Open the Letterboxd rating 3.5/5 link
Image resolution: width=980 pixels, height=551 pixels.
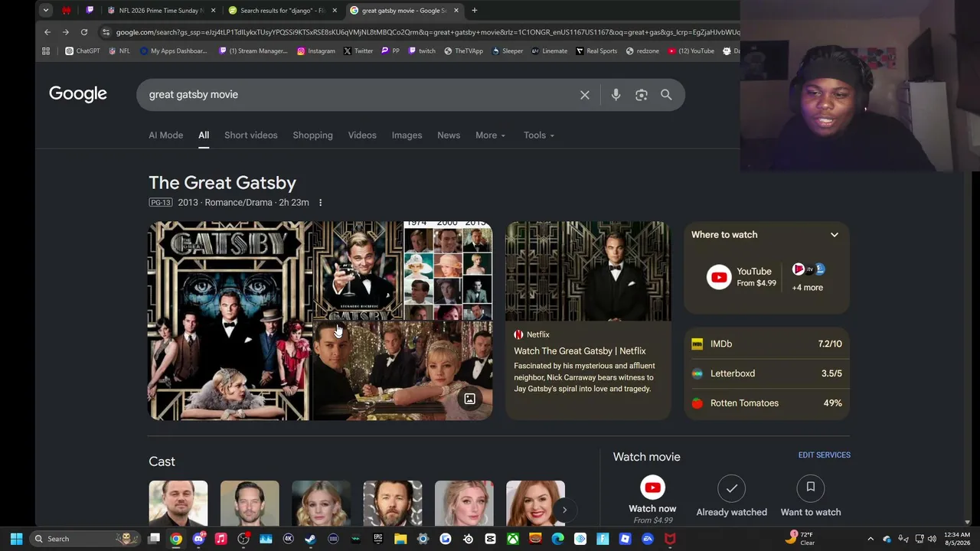tap(766, 373)
